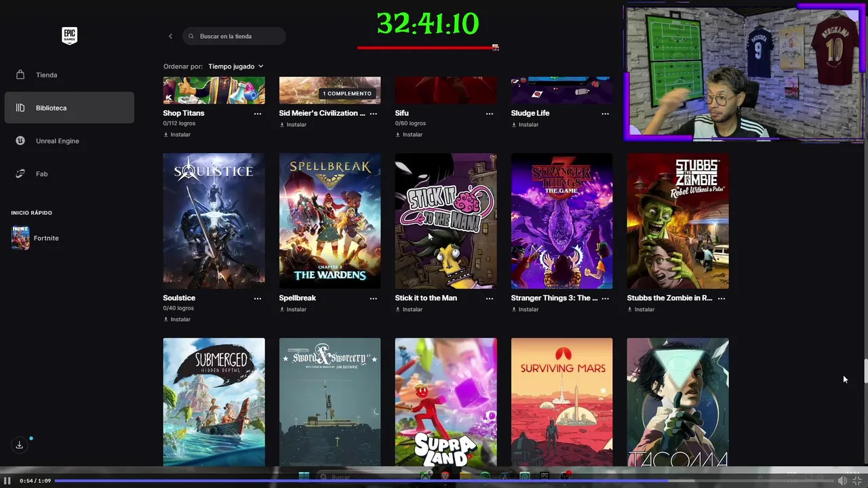Click the Tienda shopping bag icon
868x488 pixels.
click(x=20, y=75)
